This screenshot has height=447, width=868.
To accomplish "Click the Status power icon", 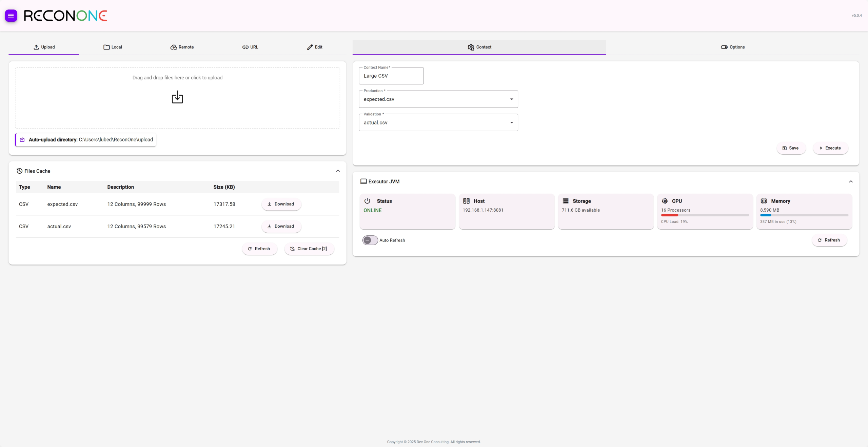I will coord(367,201).
